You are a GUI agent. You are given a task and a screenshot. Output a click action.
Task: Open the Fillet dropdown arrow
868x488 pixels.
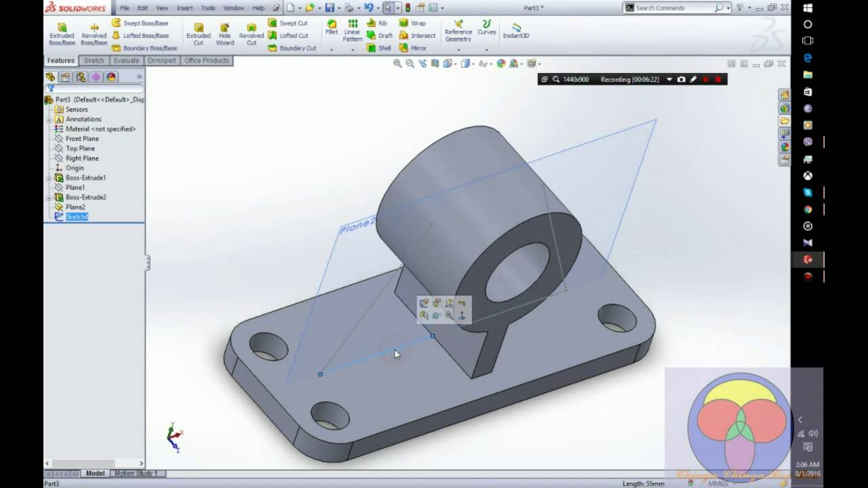(x=332, y=49)
